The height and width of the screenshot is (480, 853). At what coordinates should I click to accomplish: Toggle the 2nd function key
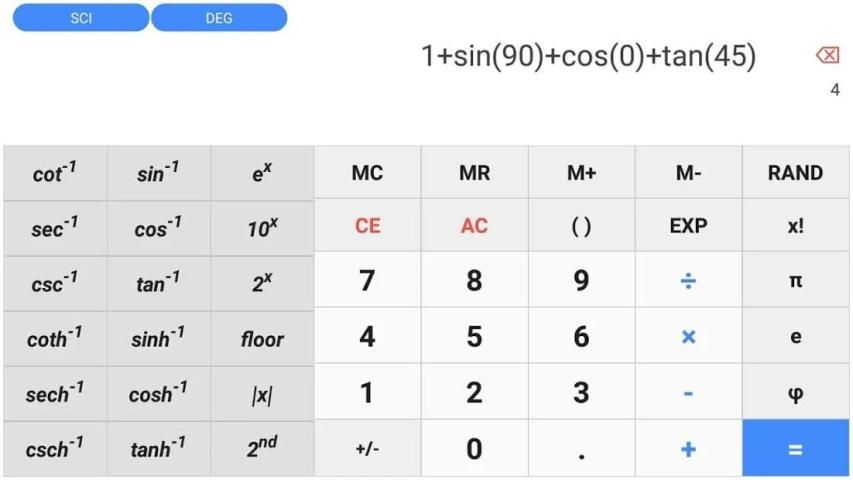[262, 449]
